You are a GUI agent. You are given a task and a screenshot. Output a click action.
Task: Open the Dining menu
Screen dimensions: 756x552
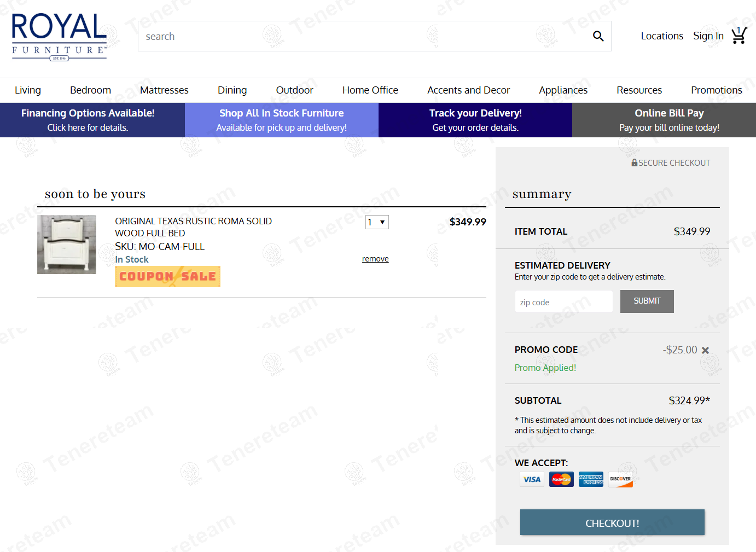(232, 90)
